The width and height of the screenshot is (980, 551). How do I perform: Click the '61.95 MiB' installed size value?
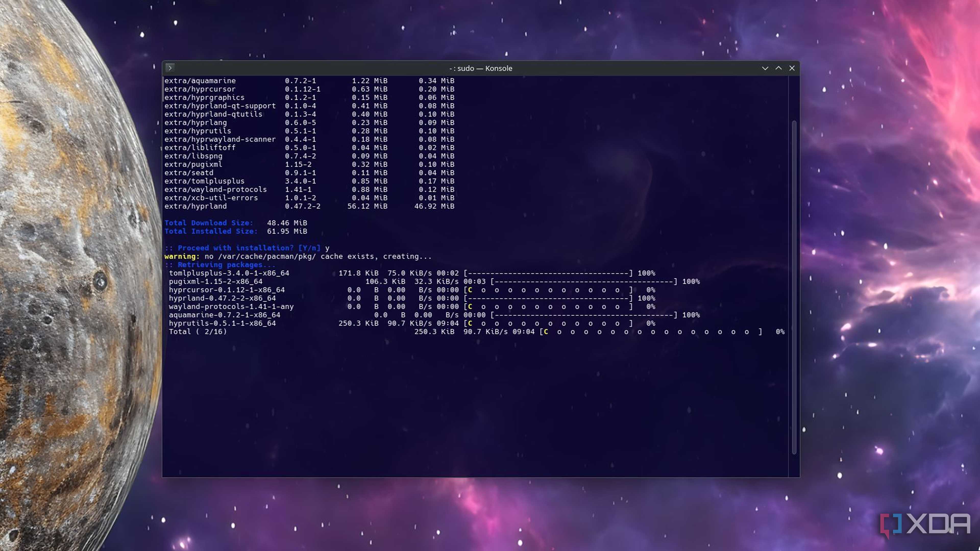coord(287,231)
